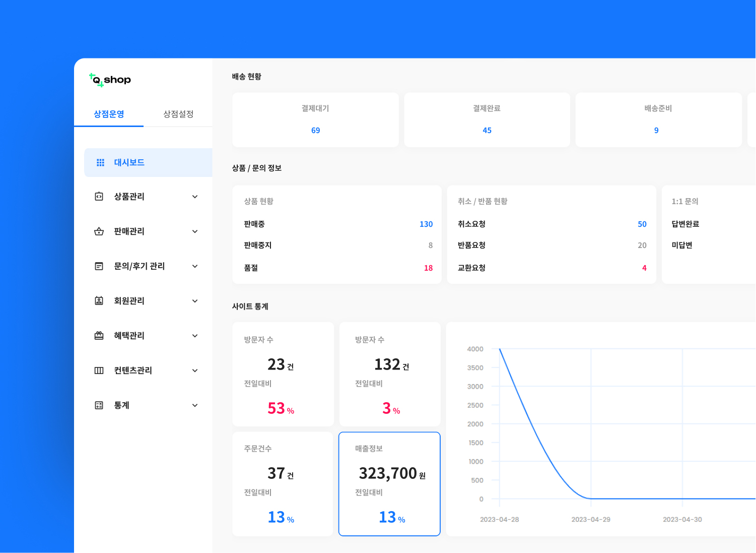This screenshot has height=553, width=756.
Task: Click the Q.shop logo
Action: click(110, 80)
